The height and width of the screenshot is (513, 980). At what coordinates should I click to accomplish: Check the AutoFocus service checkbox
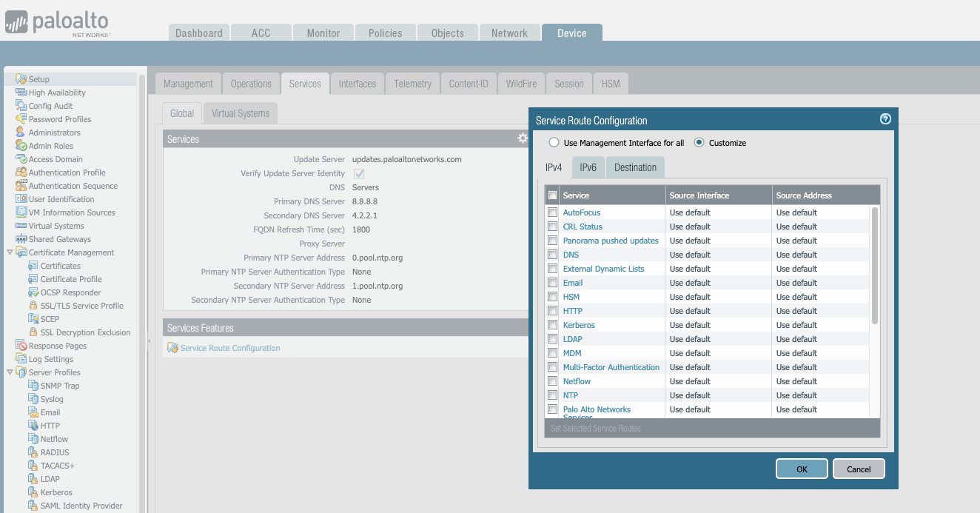(x=552, y=212)
